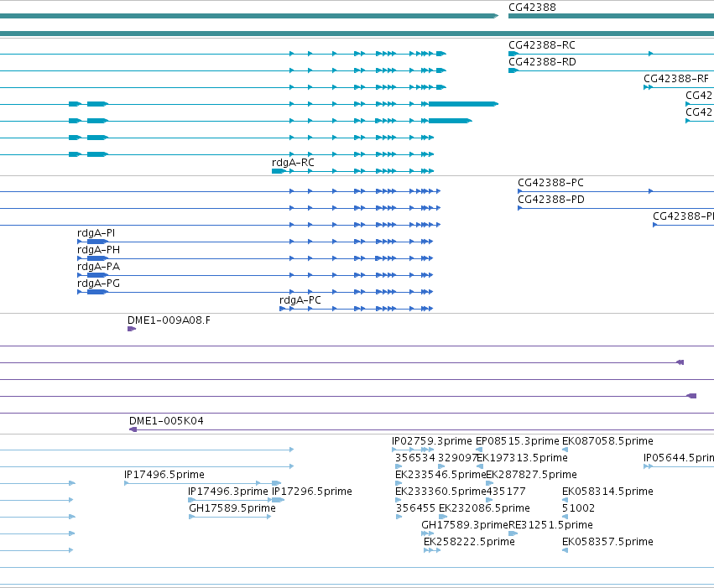Click the EP08515.3prime EST label
The image size is (714, 588).
(518, 441)
